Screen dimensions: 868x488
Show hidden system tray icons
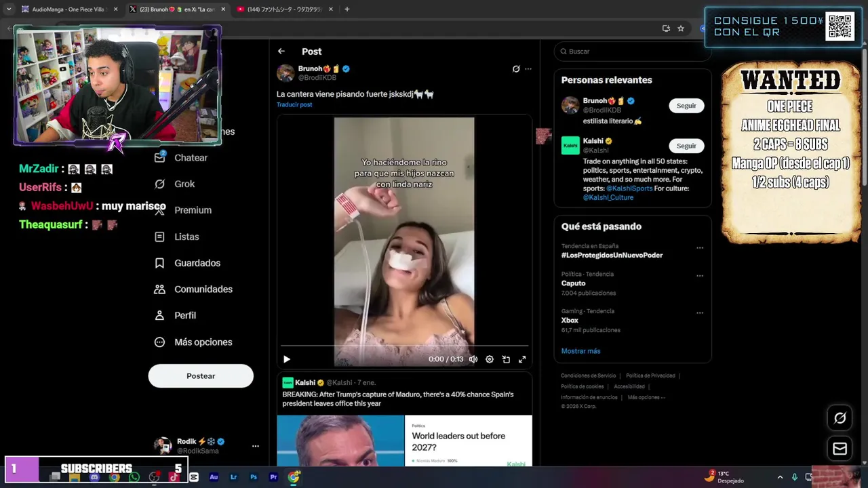780,477
